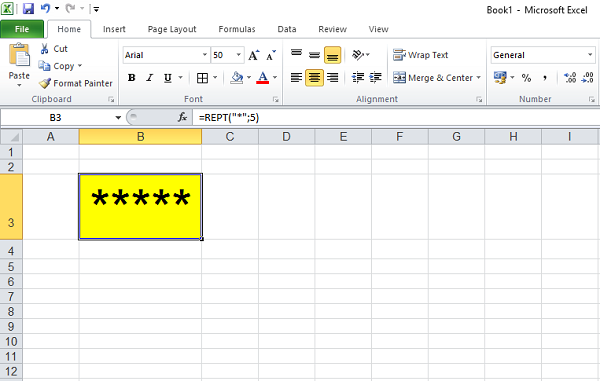Open the Customize Quick Access Toolbar arrow

click(96, 9)
